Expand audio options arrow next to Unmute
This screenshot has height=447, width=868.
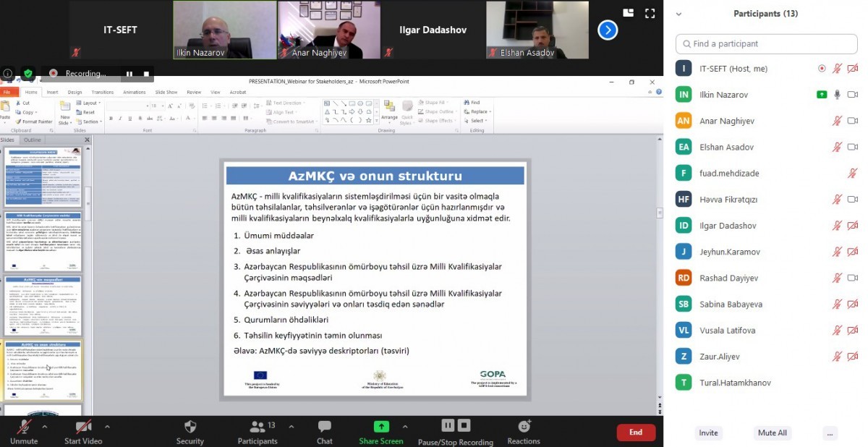pyautogui.click(x=45, y=427)
